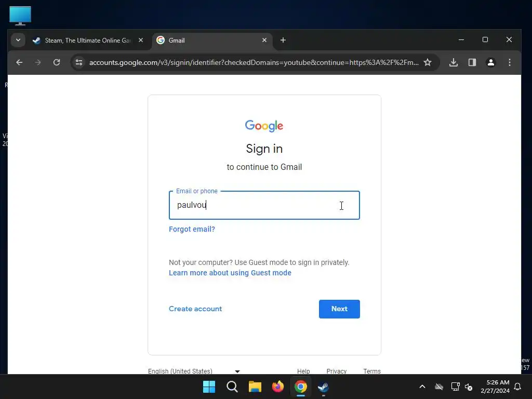Open Steam from the taskbar
This screenshot has height=399, width=532.
pyautogui.click(x=323, y=387)
